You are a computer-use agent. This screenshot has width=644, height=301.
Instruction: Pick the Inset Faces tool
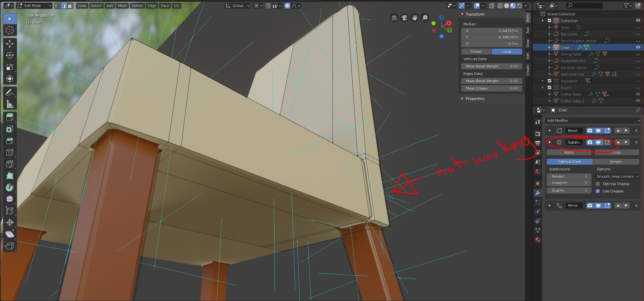pyautogui.click(x=10, y=129)
